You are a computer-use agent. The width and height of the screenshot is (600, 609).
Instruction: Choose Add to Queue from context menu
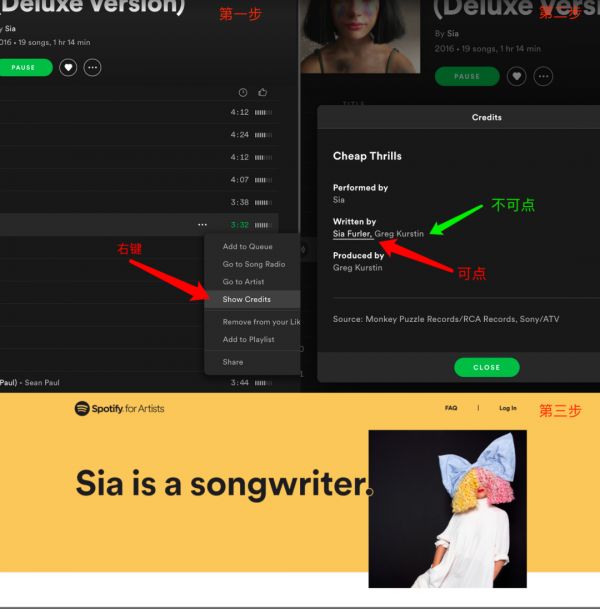[247, 246]
